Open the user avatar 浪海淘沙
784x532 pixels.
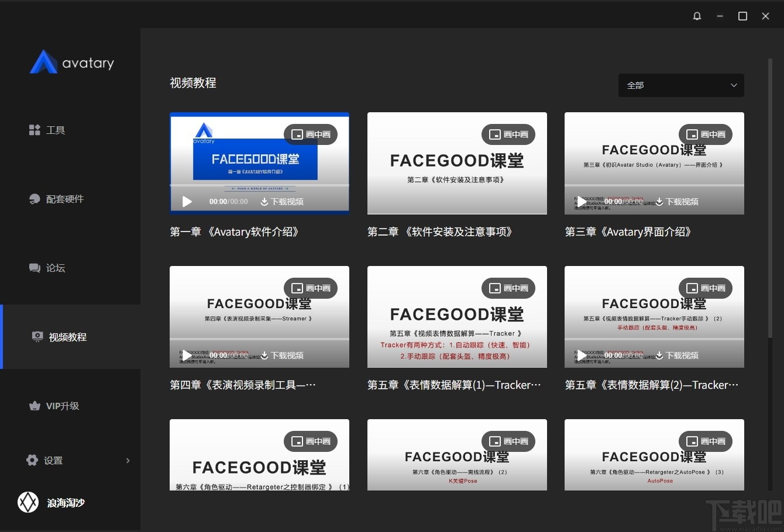pos(28,502)
